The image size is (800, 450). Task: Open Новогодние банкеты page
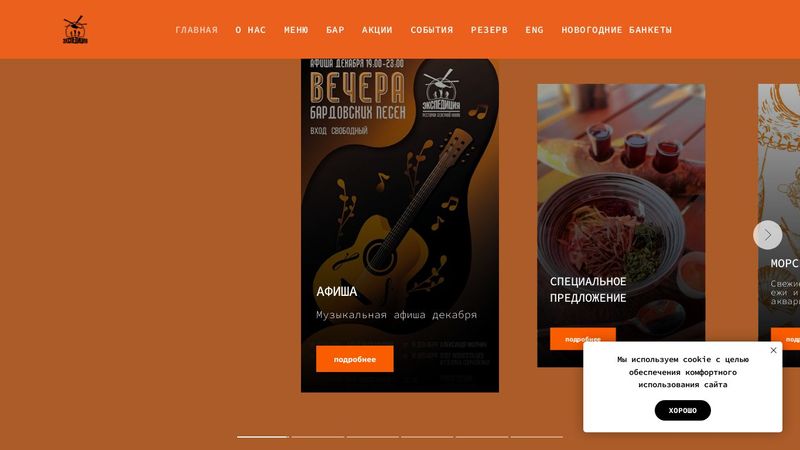(616, 30)
